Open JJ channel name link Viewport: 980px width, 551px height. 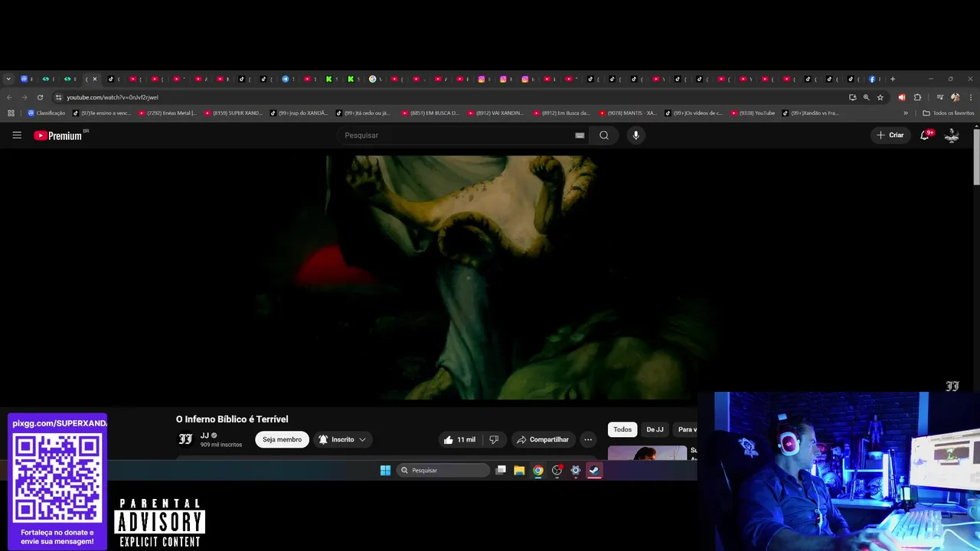pyautogui.click(x=204, y=435)
